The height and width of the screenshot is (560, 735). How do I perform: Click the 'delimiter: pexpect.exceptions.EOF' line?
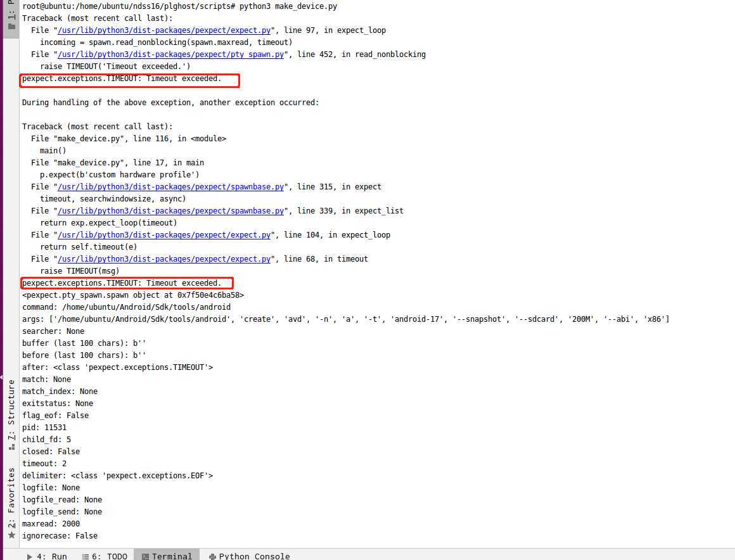[118, 476]
